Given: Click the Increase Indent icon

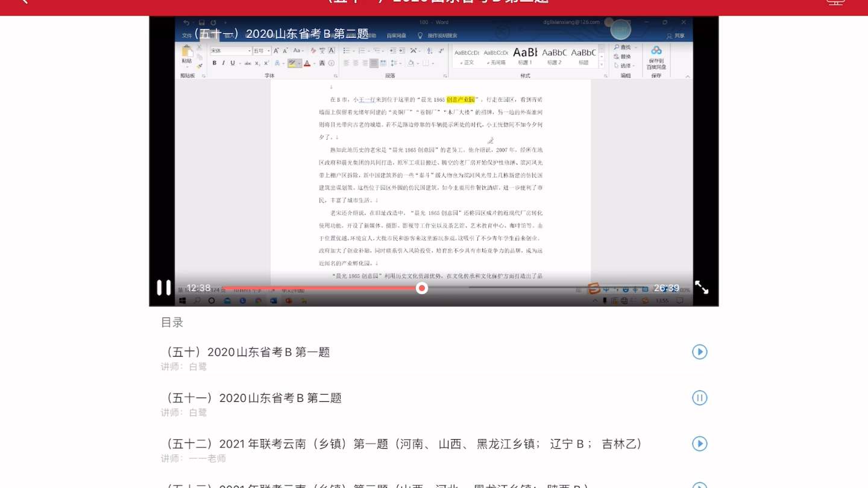Looking at the screenshot, I should click(402, 51).
